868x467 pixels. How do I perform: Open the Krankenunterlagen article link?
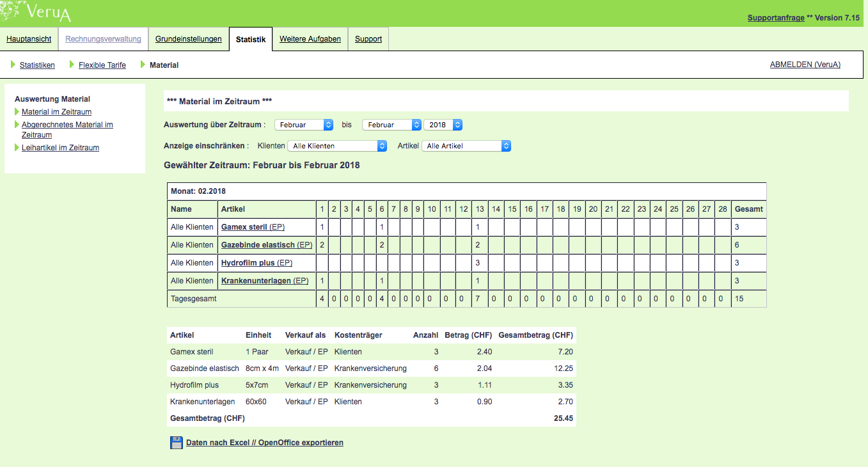(264, 281)
